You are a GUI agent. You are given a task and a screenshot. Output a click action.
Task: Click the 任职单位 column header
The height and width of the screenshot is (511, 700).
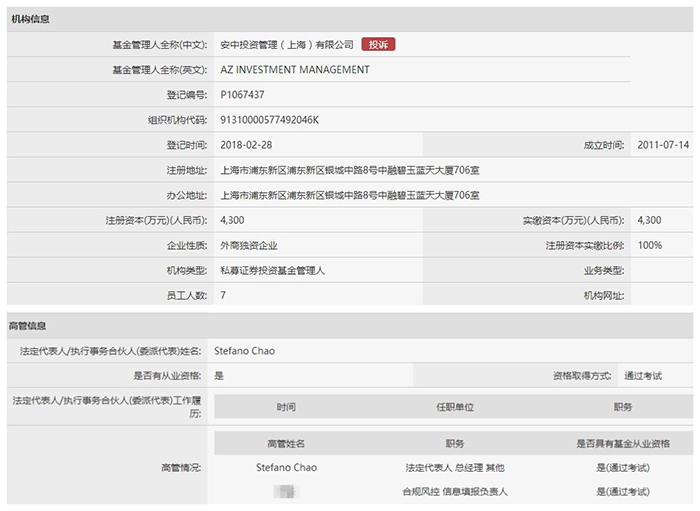[455, 407]
